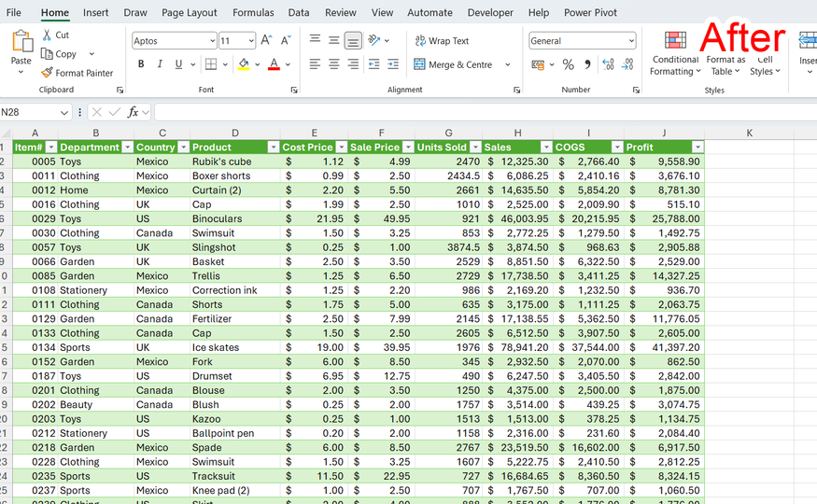Decrease font size with the smaller A
Viewport: 817px width, 504px height.
click(286, 40)
